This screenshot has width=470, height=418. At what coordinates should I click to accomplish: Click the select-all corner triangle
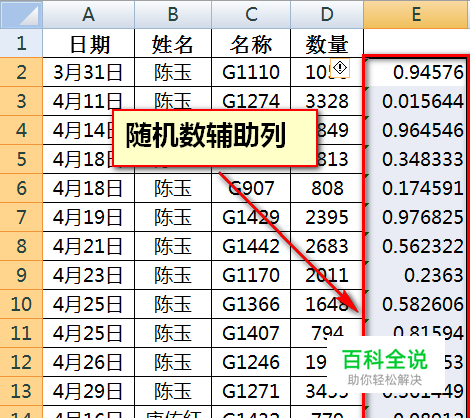(x=21, y=14)
